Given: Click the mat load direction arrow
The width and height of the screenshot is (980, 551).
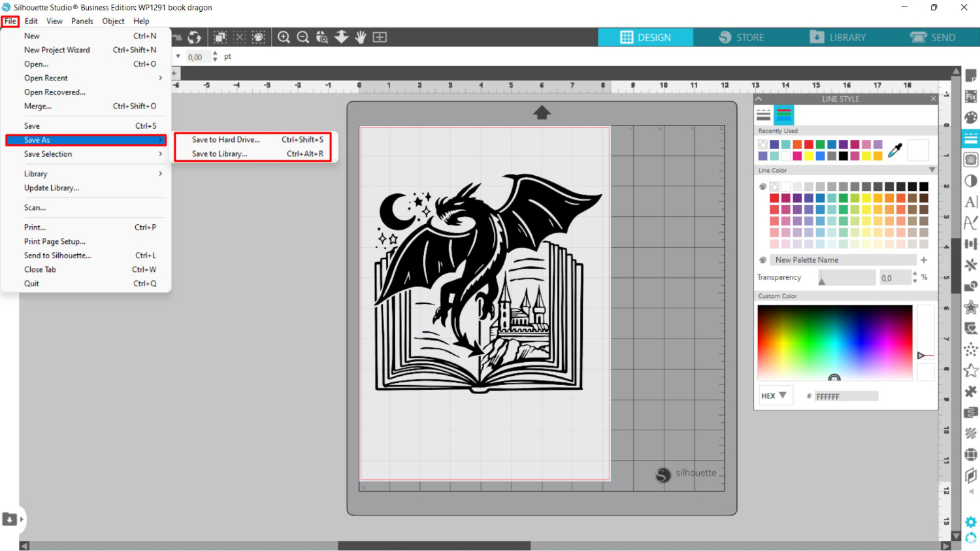Looking at the screenshot, I should (542, 112).
